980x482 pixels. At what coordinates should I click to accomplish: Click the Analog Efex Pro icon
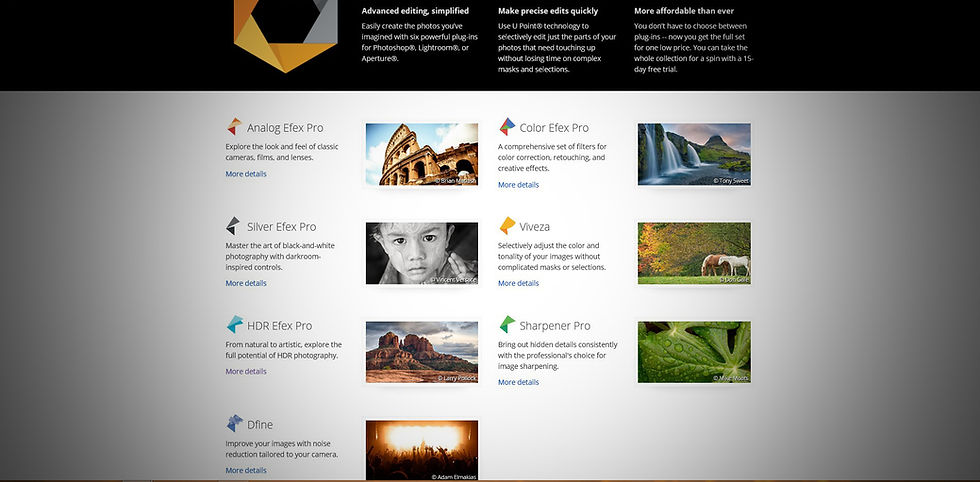coord(234,126)
